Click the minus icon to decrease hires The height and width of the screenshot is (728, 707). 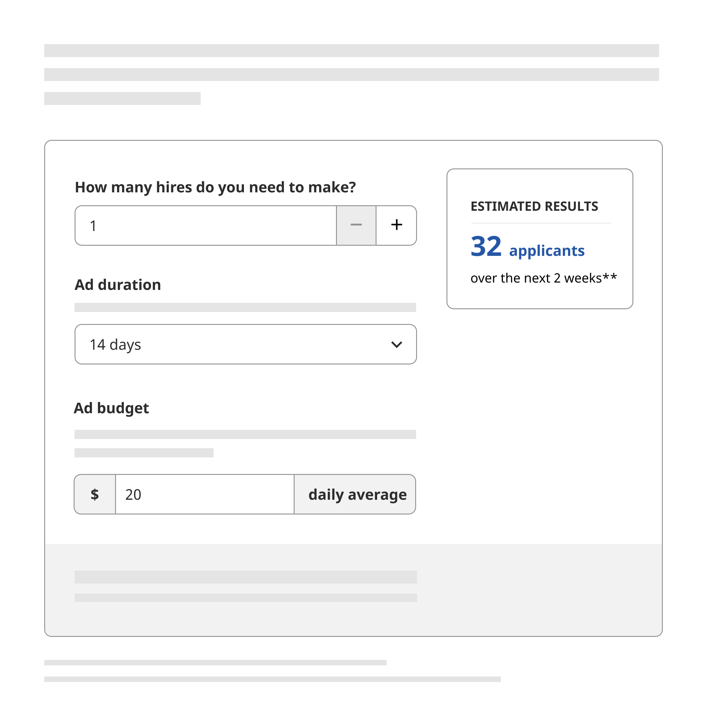(356, 225)
